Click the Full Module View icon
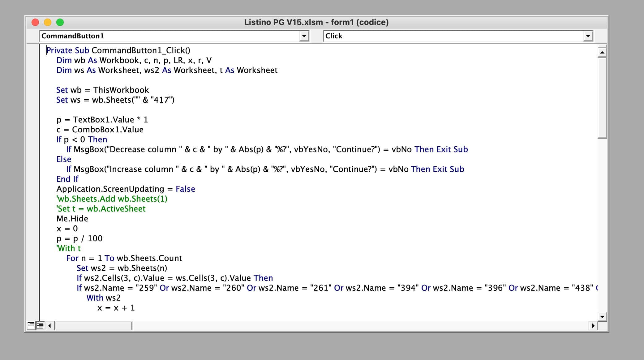 [40, 325]
